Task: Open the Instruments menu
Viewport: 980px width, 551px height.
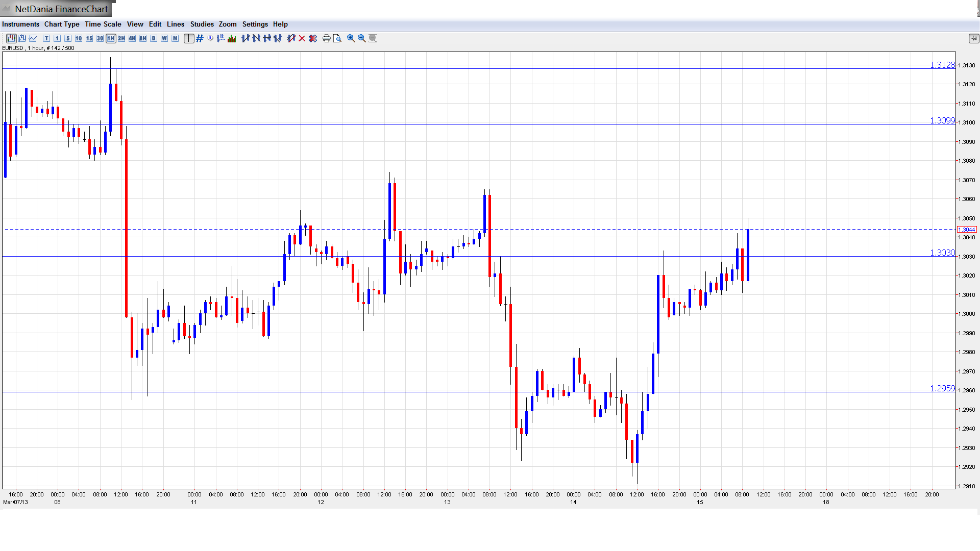Action: click(x=20, y=24)
